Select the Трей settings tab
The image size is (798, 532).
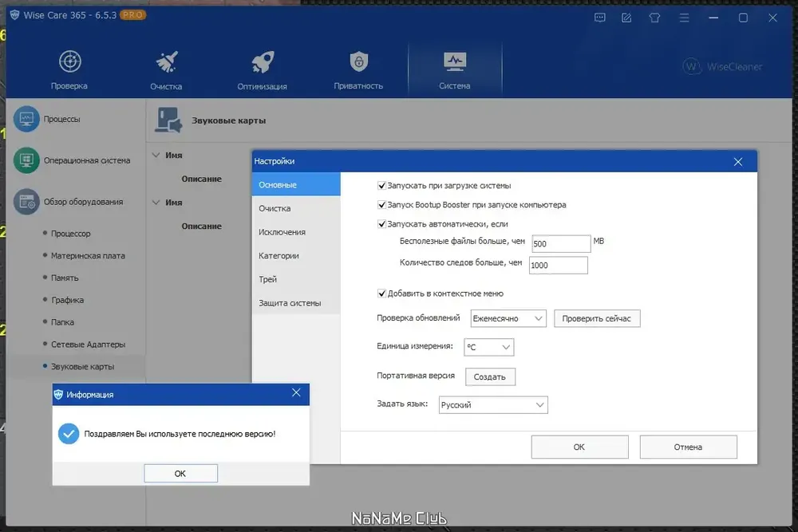296,279
